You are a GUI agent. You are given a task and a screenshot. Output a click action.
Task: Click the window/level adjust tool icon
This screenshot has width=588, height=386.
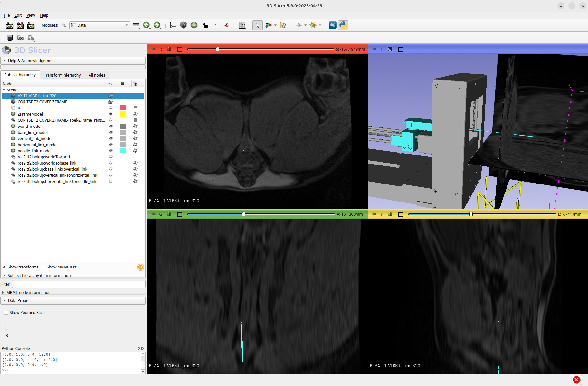tap(268, 25)
